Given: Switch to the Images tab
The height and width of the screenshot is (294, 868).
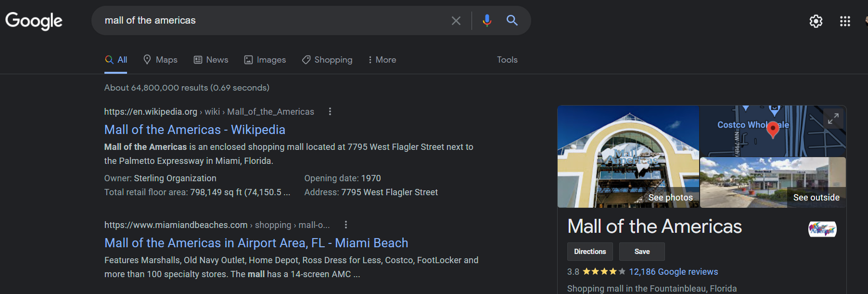Looking at the screenshot, I should point(265,60).
